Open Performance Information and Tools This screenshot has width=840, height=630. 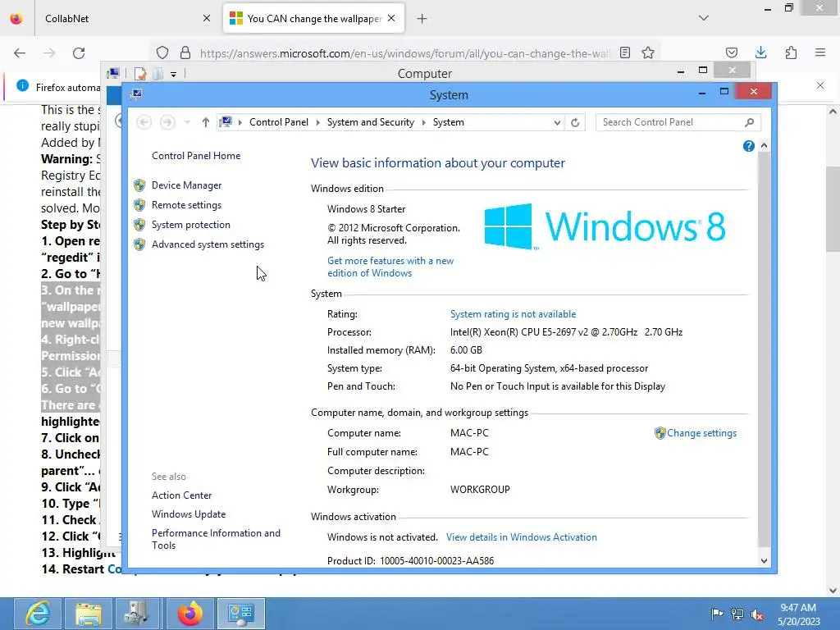point(216,540)
